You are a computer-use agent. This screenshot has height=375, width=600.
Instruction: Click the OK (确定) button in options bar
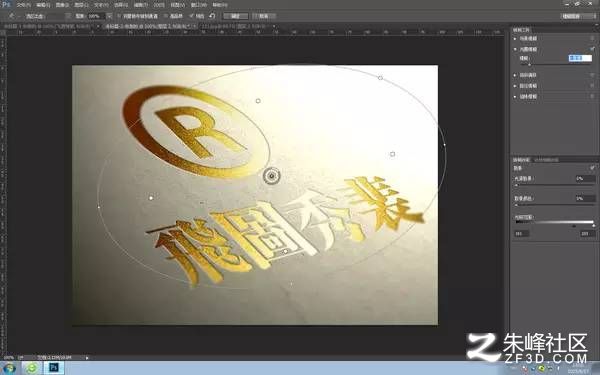click(x=236, y=16)
